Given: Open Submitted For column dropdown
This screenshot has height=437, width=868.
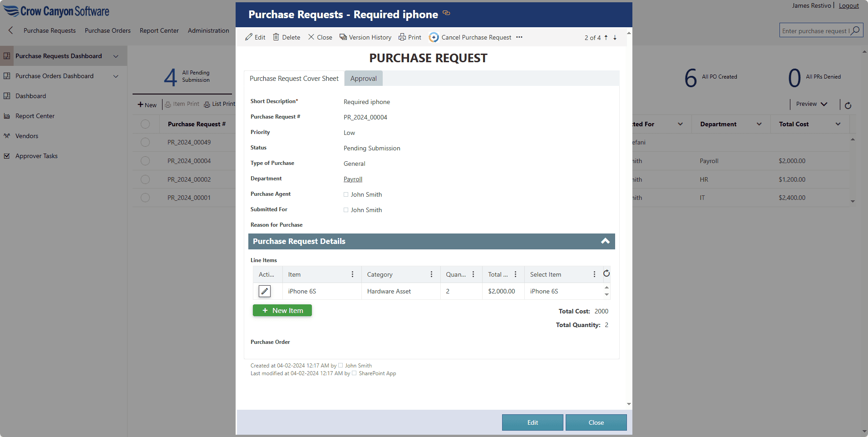Looking at the screenshot, I should tap(680, 124).
